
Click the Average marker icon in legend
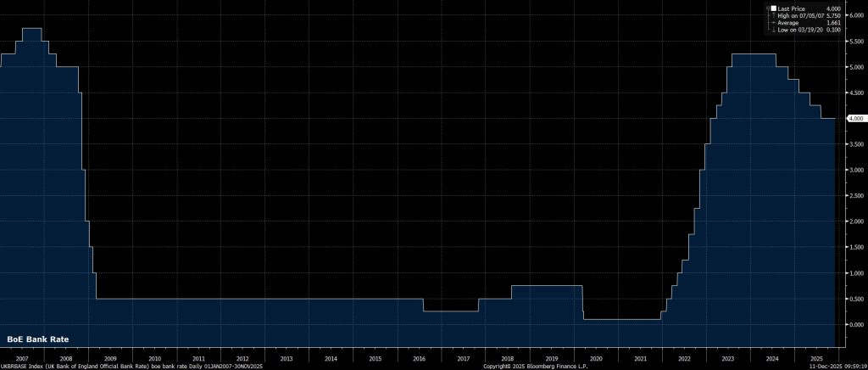(x=774, y=22)
